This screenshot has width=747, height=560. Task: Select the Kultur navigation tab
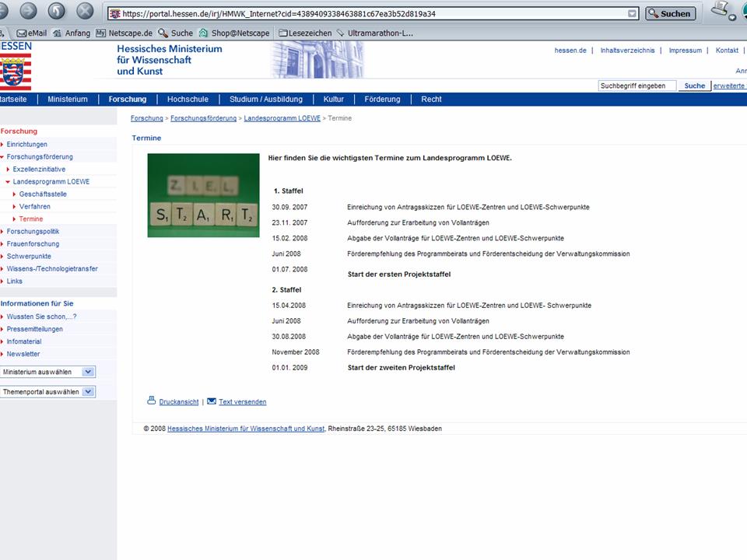[333, 100]
